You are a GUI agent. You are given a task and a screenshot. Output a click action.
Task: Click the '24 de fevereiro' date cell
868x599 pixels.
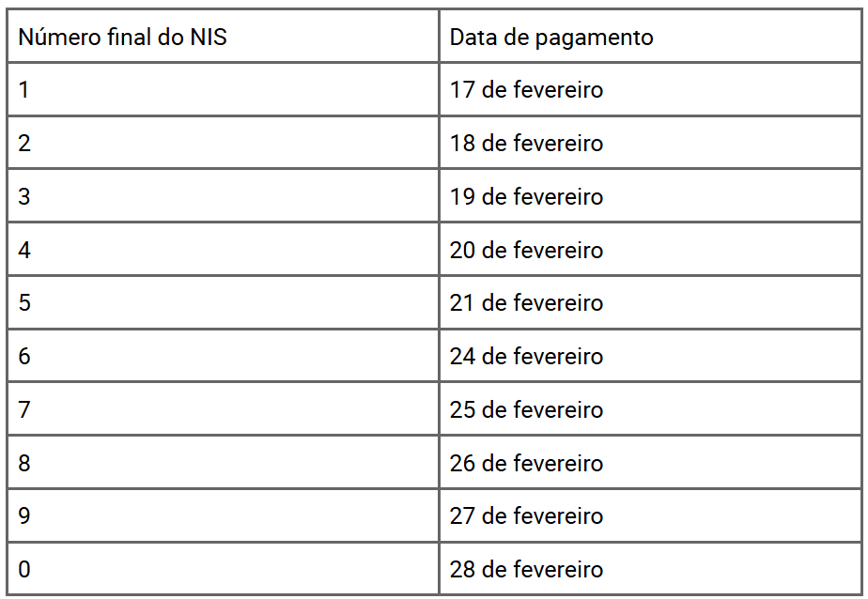click(x=650, y=356)
